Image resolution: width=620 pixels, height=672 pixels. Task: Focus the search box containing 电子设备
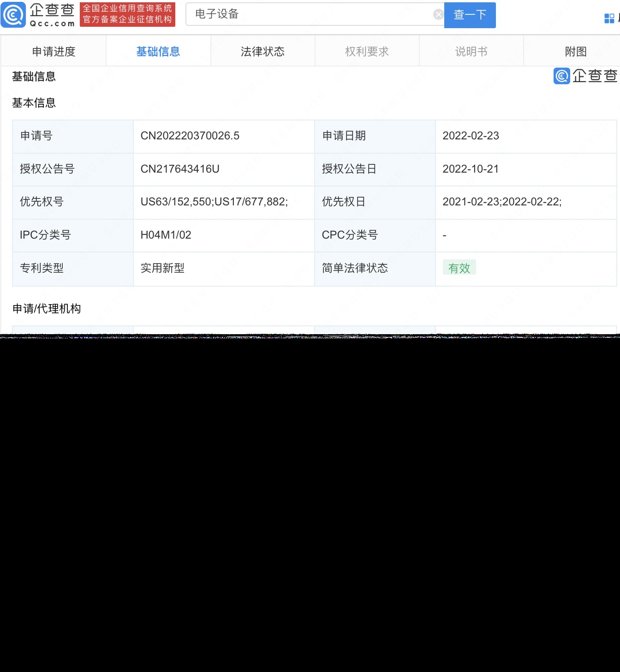[315, 14]
